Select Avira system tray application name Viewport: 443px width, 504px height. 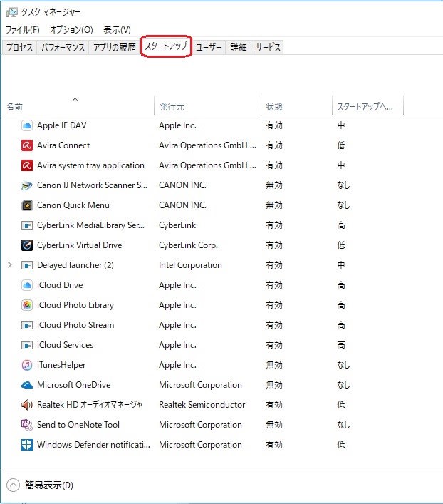tap(90, 165)
